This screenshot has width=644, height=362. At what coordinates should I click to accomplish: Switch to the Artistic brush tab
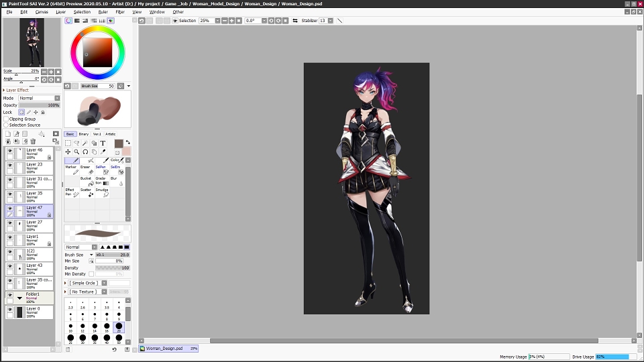(111, 134)
